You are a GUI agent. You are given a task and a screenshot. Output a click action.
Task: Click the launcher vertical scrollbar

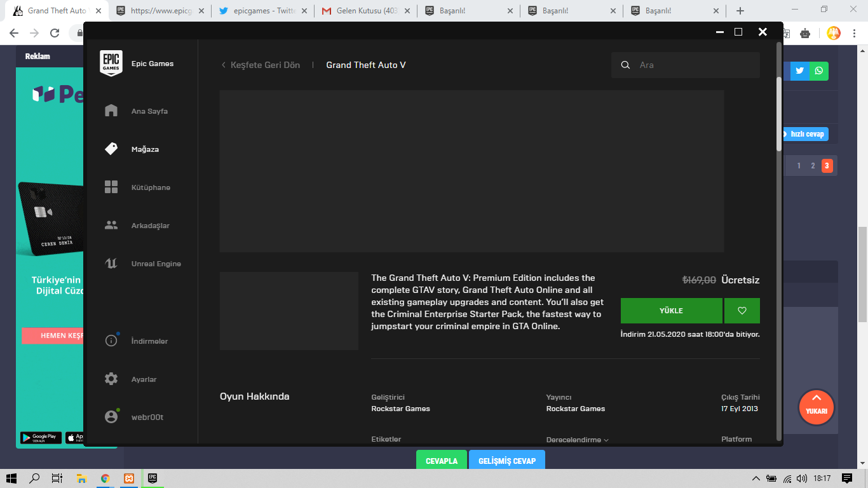(x=779, y=114)
